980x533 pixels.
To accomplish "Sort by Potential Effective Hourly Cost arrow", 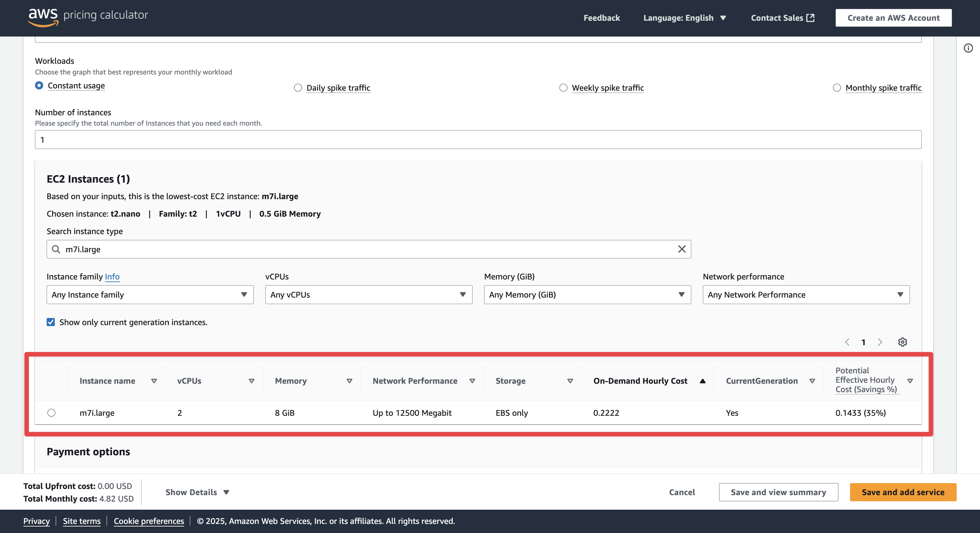I will (x=910, y=381).
